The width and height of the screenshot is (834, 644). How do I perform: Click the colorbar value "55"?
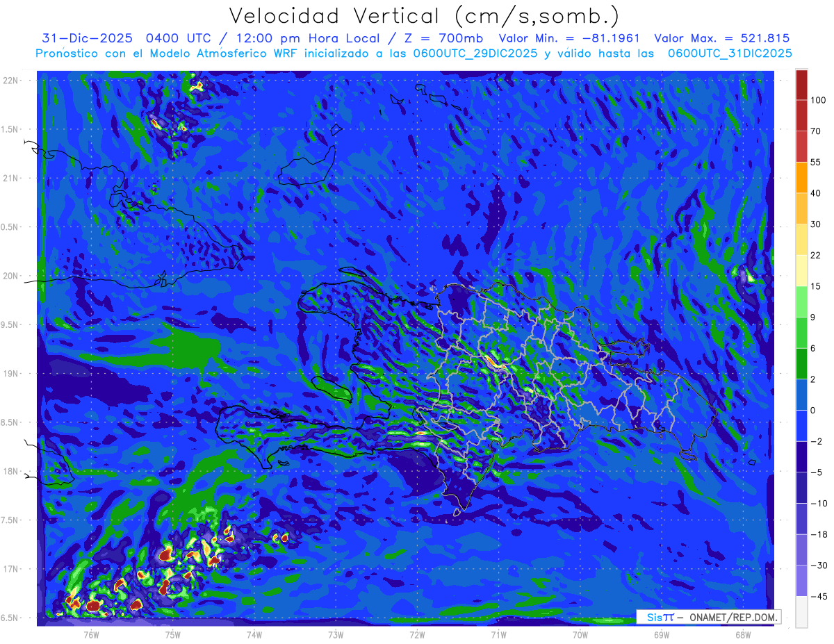pos(816,162)
